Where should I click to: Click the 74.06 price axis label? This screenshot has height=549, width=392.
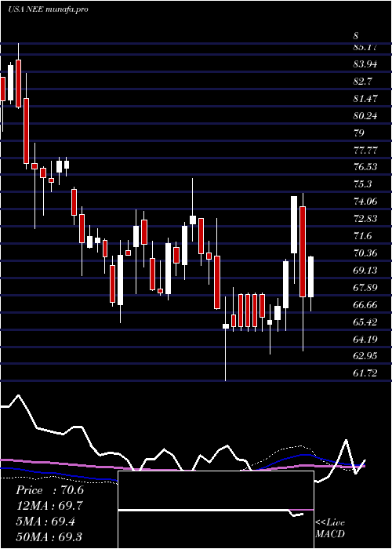(365, 202)
